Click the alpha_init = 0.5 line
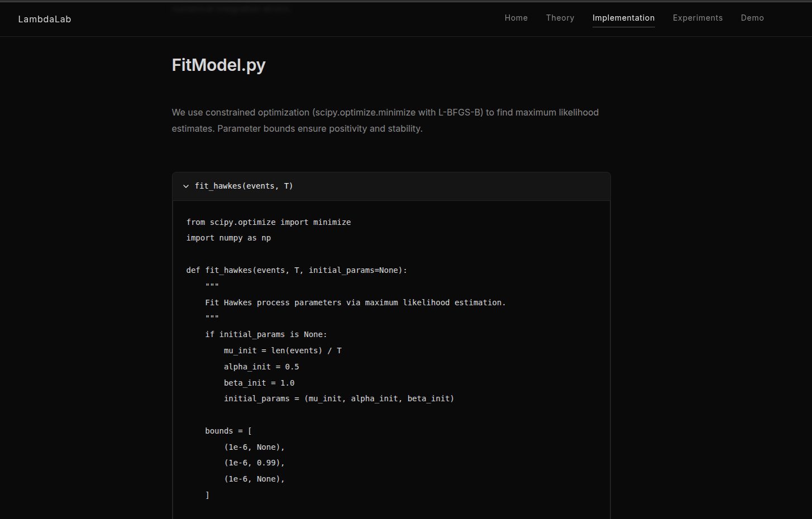This screenshot has height=519, width=812. click(261, 367)
